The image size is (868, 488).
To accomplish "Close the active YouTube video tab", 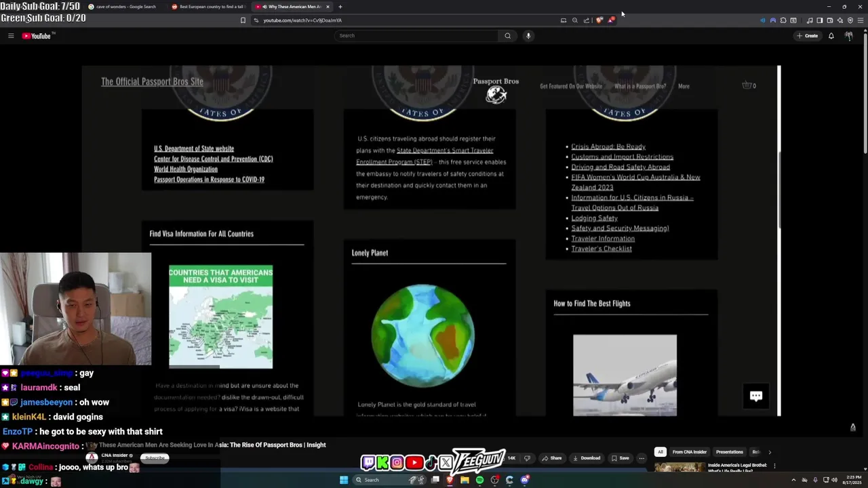I will coord(328,7).
